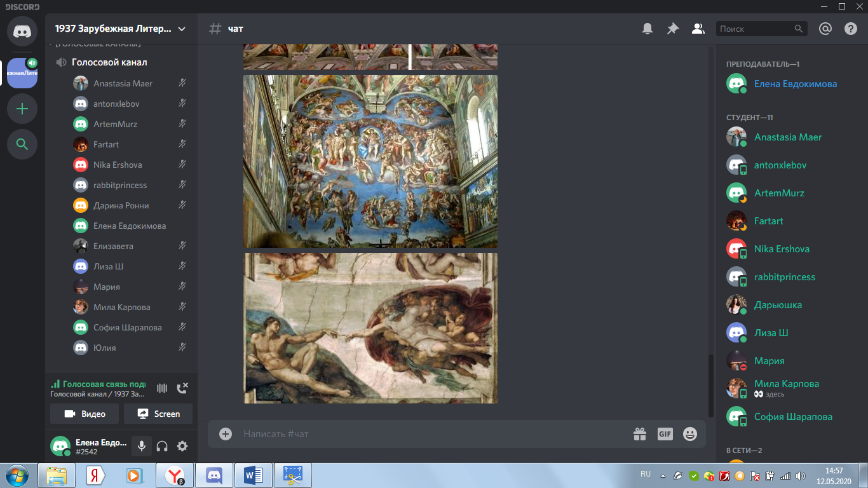Screen dimensions: 868x488
Task: Open volume icon in system tray
Action: pos(799,476)
